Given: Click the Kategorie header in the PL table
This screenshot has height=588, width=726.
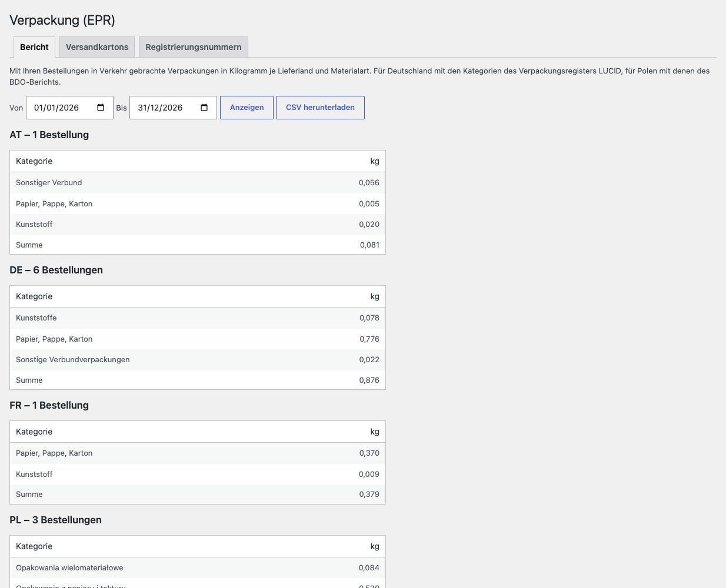Looking at the screenshot, I should pyautogui.click(x=34, y=546).
